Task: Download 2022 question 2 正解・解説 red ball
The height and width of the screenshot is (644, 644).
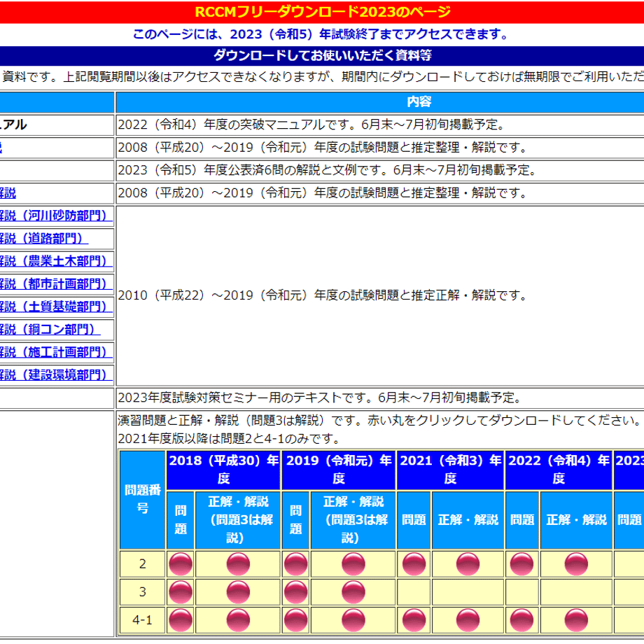Action: 576,564
